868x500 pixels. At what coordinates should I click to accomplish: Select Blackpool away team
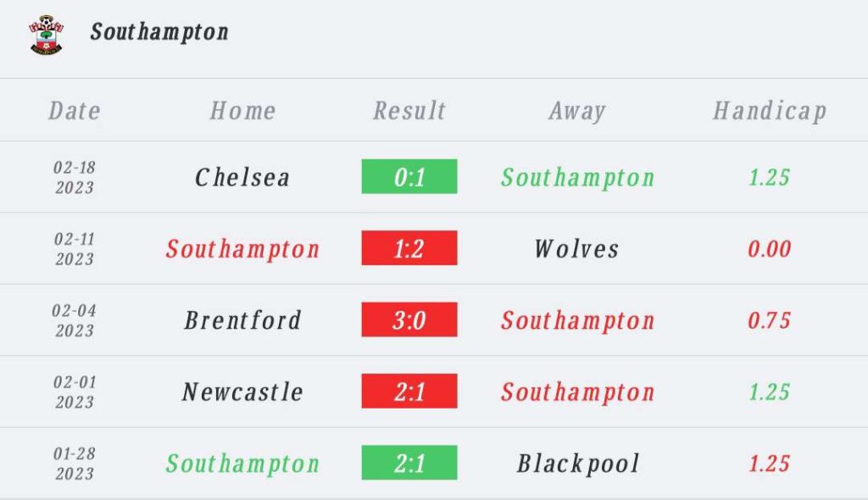[578, 464]
